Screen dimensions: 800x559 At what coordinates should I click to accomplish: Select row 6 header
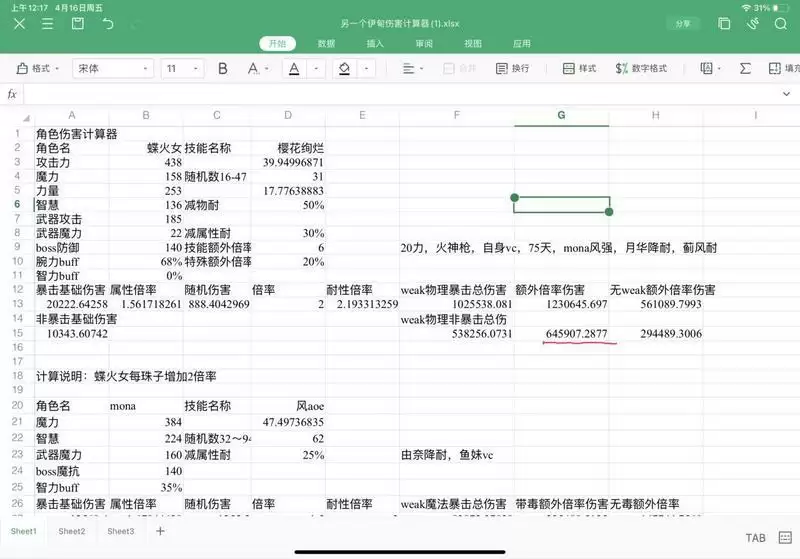coord(17,205)
